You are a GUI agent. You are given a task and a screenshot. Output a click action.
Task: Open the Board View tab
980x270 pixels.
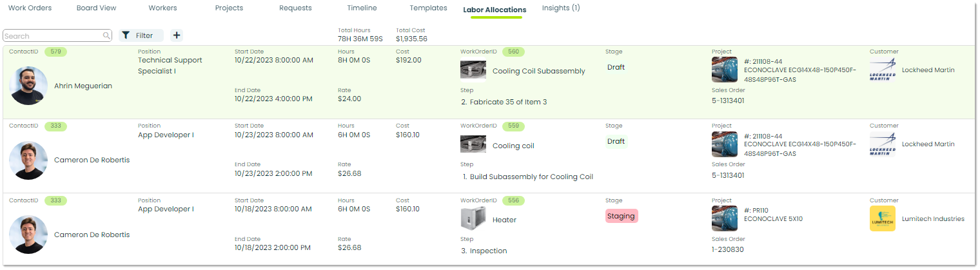[96, 8]
